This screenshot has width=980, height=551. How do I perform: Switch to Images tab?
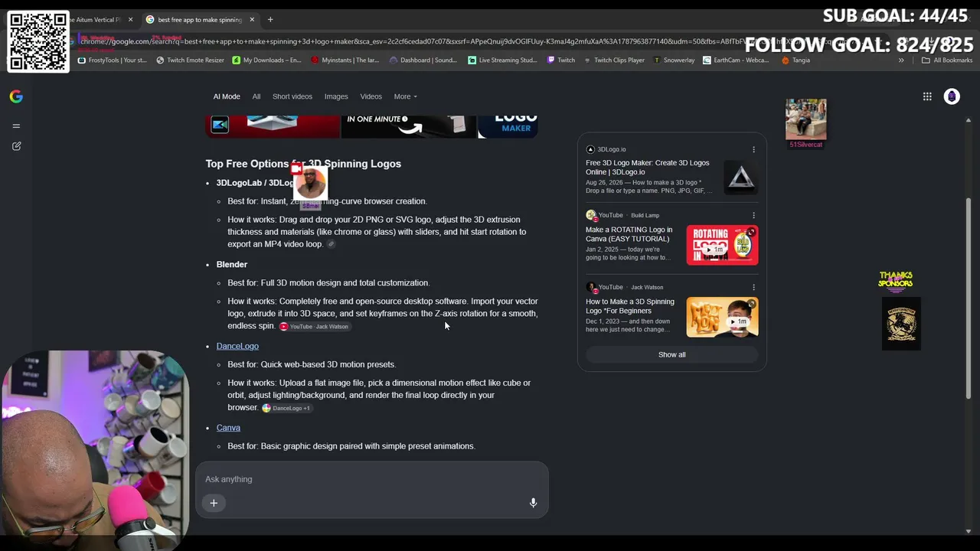tap(336, 96)
